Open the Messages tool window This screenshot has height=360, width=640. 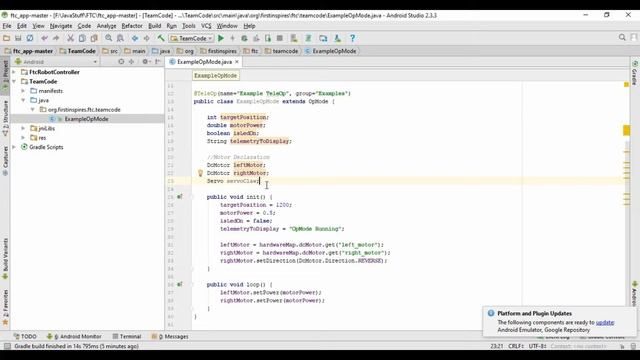[x=170, y=336]
